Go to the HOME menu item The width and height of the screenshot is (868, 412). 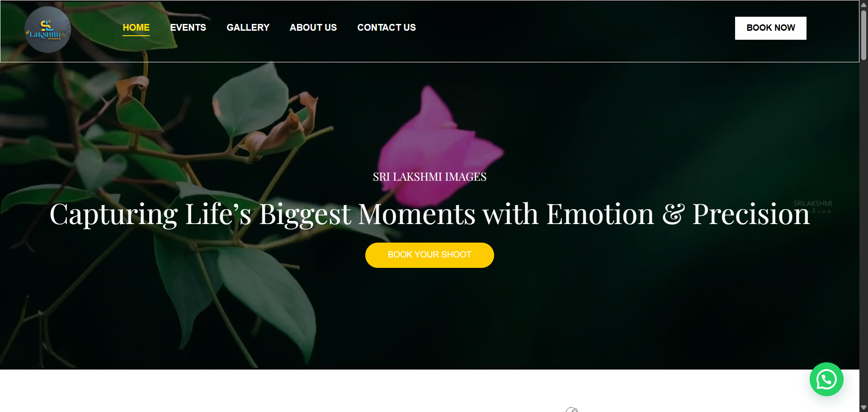click(x=136, y=28)
